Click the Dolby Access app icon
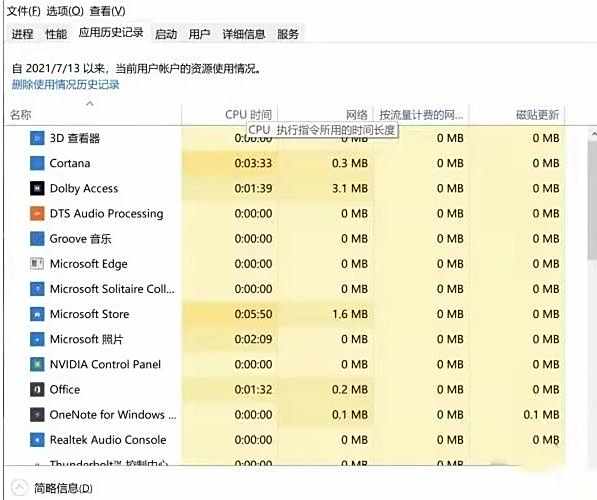 coord(37,188)
